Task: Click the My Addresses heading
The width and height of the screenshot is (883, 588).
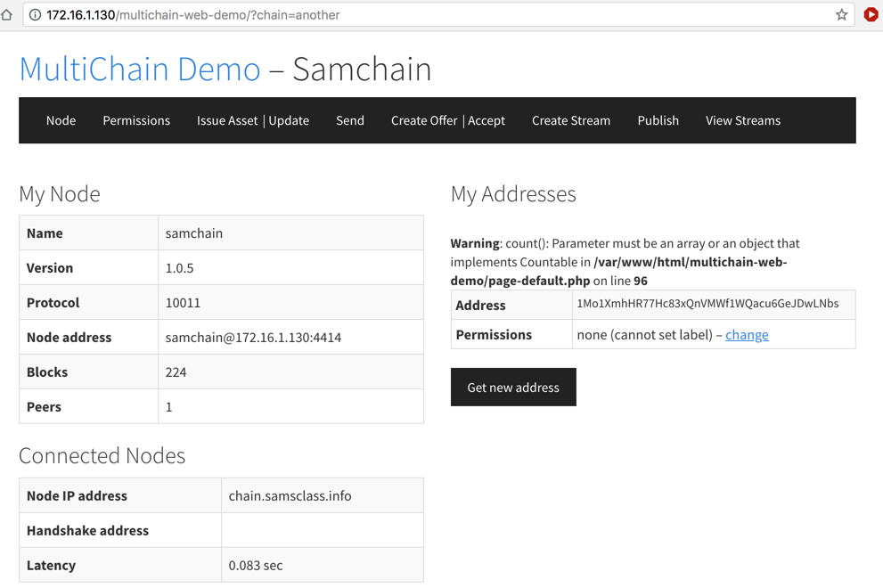Action: 513,193
